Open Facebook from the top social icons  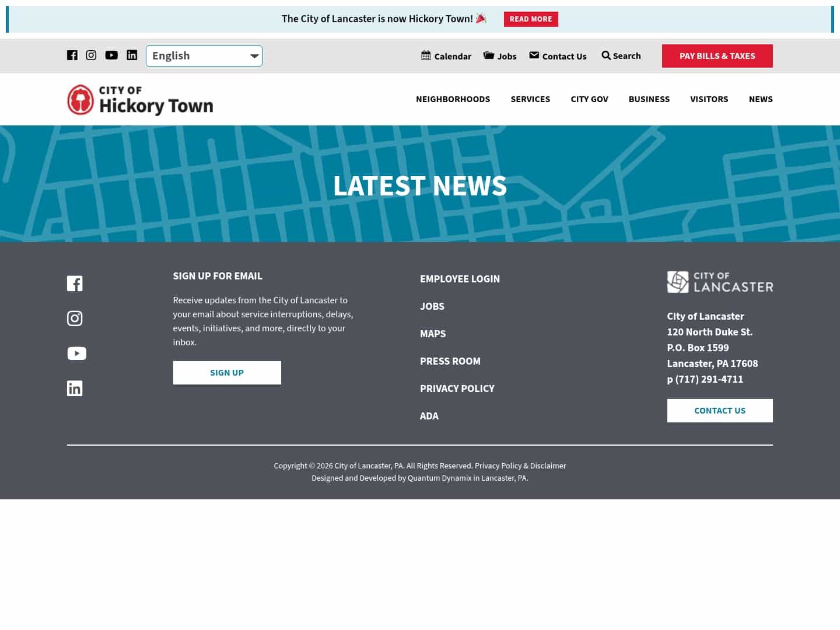click(x=72, y=55)
